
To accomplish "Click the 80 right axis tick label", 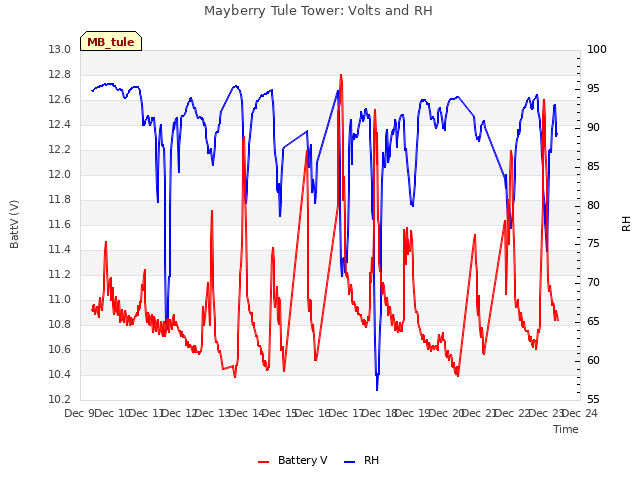I will 593,205.
